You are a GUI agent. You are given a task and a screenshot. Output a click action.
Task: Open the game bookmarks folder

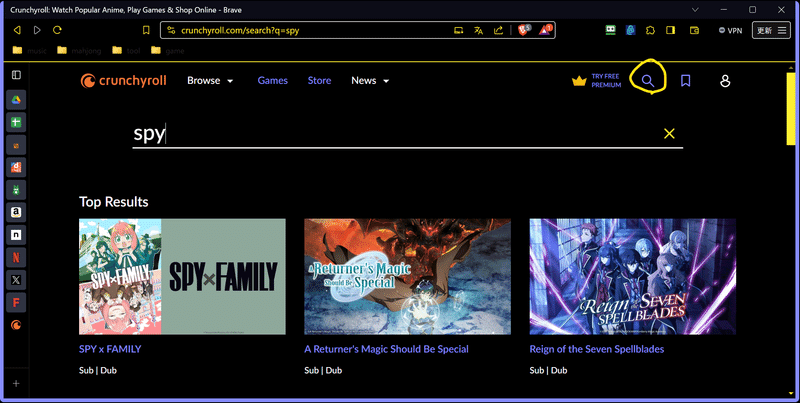pos(167,51)
